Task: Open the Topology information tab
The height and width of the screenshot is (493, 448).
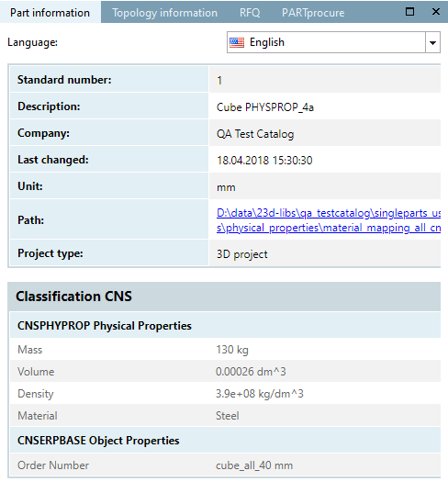Action: [x=164, y=13]
